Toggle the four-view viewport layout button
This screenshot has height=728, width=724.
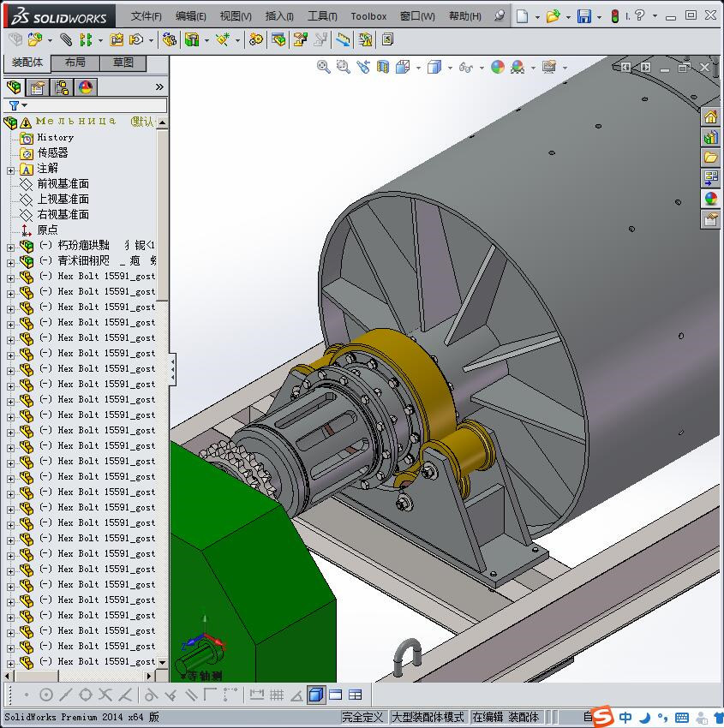pyautogui.click(x=356, y=695)
